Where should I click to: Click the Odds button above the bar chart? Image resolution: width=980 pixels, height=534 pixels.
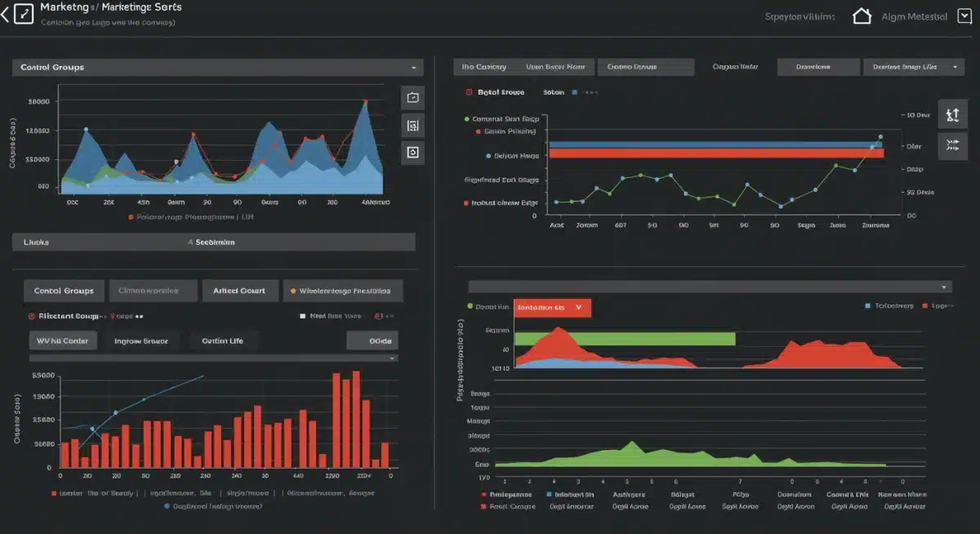[x=372, y=340]
